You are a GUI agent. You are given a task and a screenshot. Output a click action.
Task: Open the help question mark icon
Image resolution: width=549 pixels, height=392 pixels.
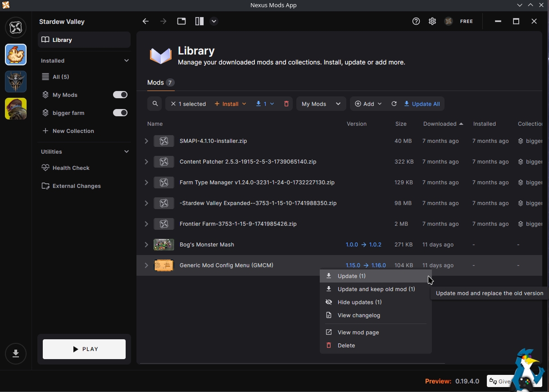click(416, 21)
